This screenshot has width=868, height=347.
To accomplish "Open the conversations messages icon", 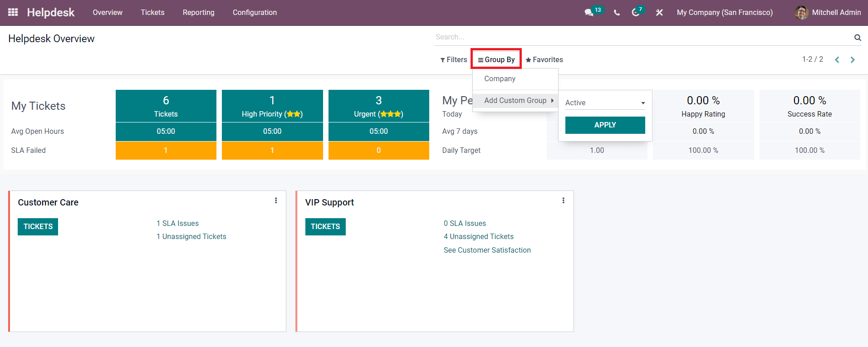I will tap(589, 13).
